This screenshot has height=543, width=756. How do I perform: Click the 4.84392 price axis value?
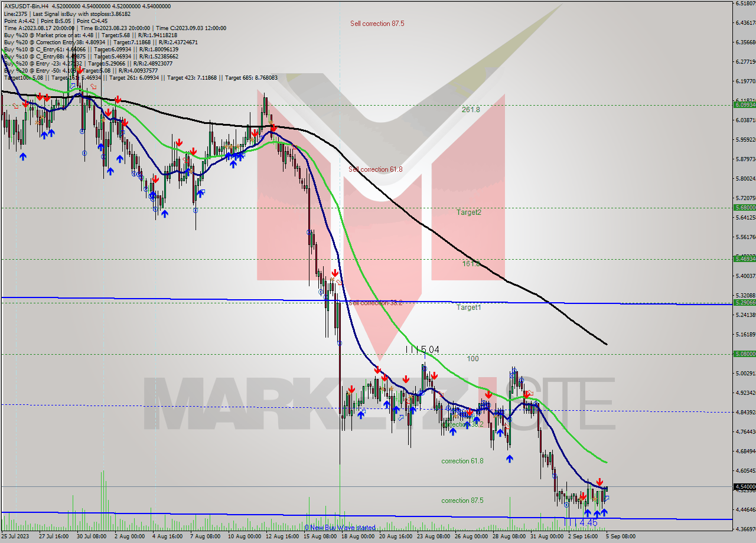745,412
